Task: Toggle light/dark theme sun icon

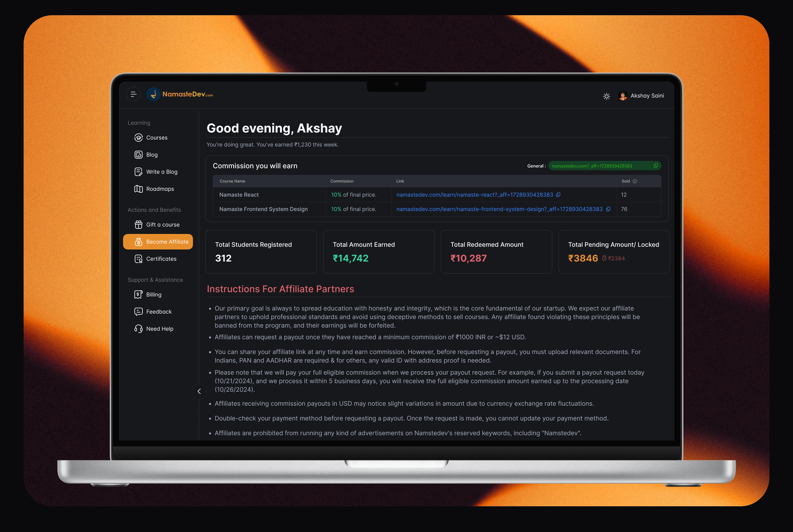Action: (606, 96)
